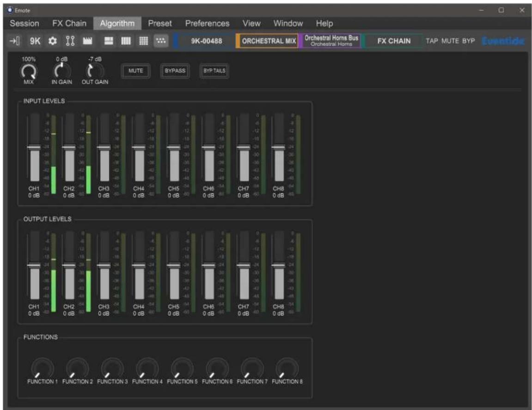
Task: Click the output levels CH2 fader handle
Action: click(x=69, y=265)
